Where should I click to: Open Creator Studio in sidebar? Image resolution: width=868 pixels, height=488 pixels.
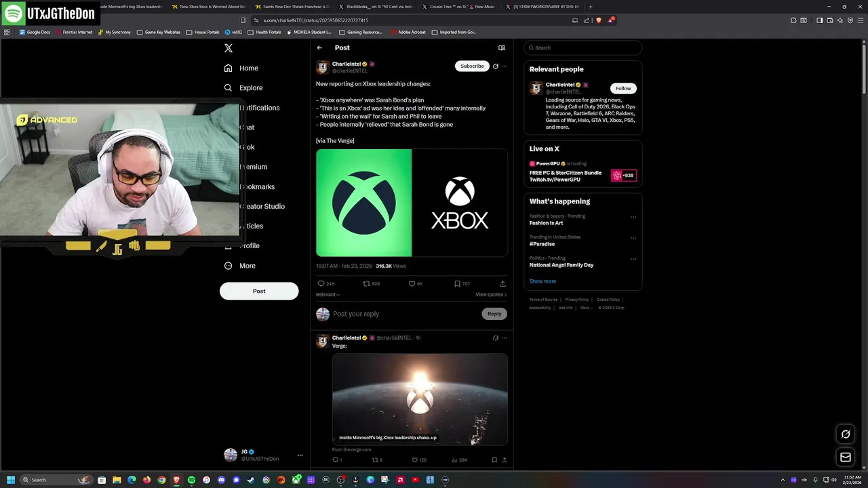click(262, 206)
